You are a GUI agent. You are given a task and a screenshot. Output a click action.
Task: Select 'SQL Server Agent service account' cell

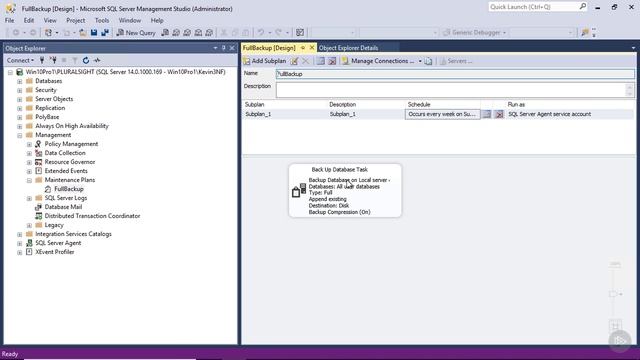[x=549, y=114]
